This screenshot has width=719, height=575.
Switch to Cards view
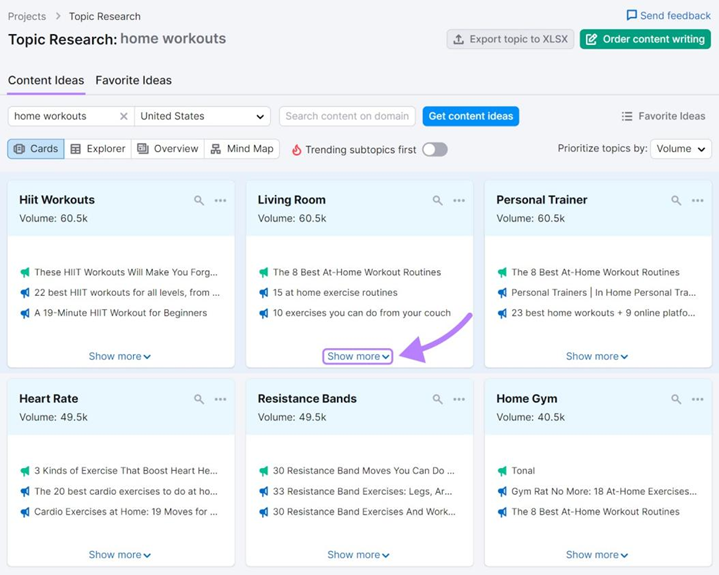tap(35, 149)
